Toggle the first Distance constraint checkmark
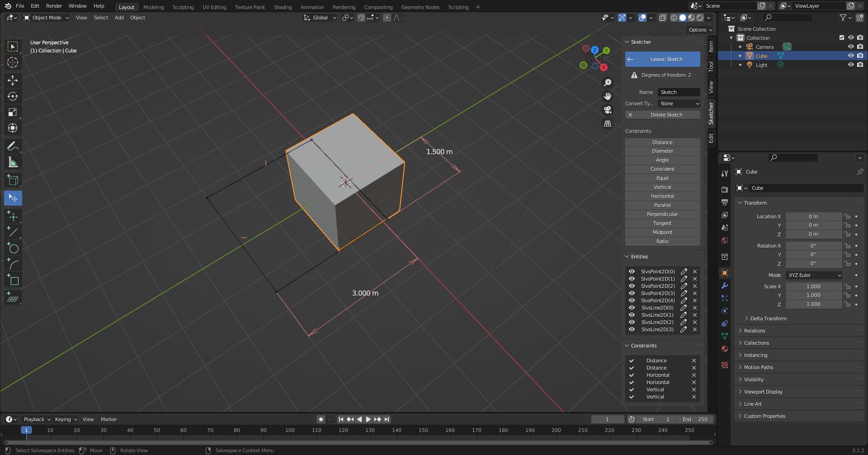Viewport: 868px width, 455px height. tap(632, 361)
